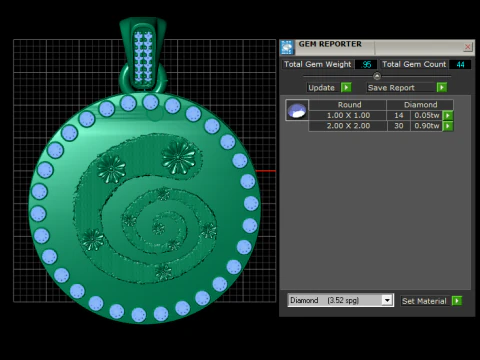480x360 pixels.
Task: Select the pendant bail with pave gems
Action: (143, 54)
